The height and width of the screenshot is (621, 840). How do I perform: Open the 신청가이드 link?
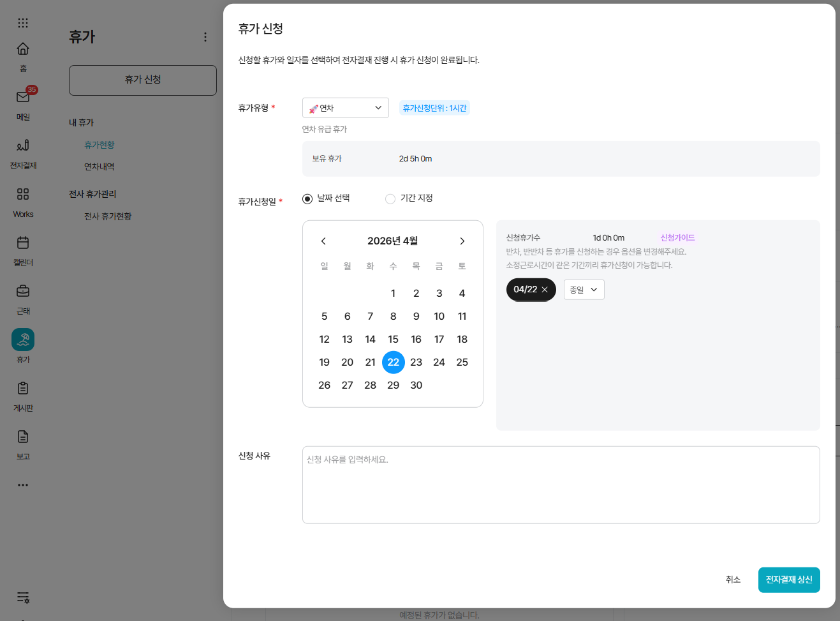677,237
